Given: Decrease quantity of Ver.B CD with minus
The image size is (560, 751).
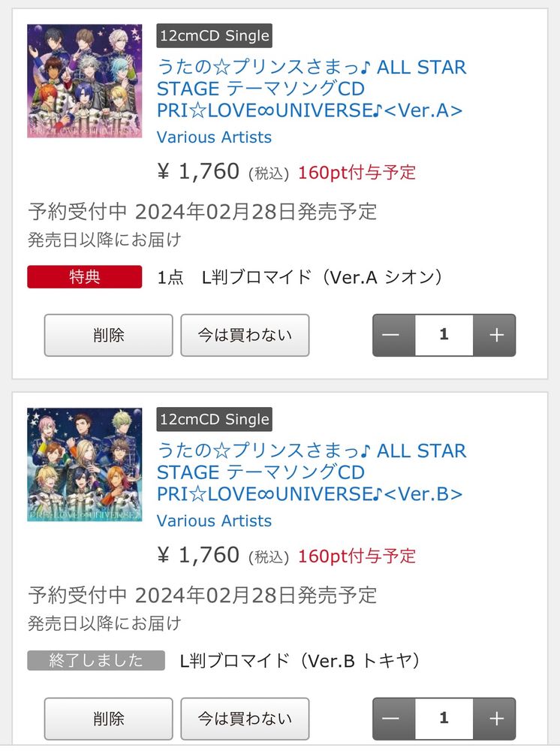Looking at the screenshot, I should click(393, 719).
